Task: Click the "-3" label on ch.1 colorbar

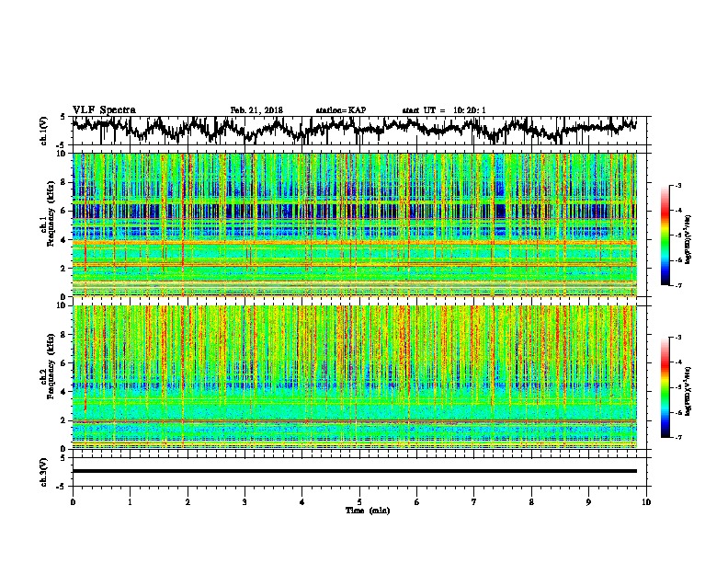Action: (677, 186)
